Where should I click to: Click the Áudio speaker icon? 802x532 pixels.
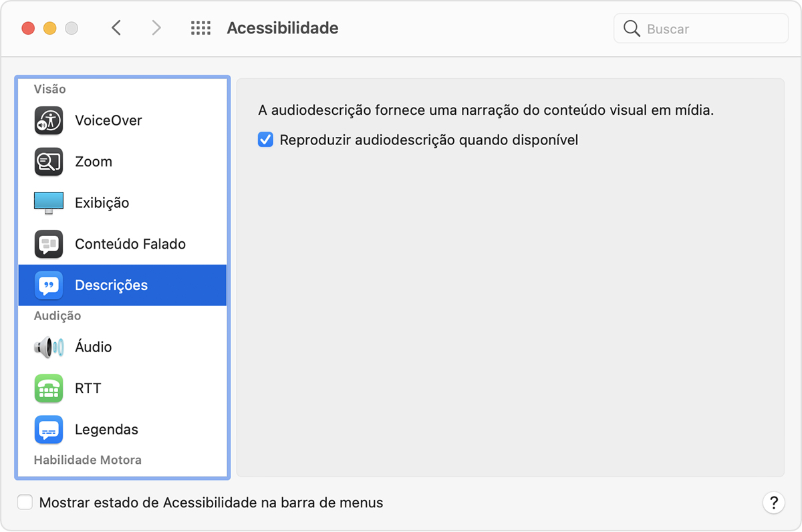pos(49,347)
